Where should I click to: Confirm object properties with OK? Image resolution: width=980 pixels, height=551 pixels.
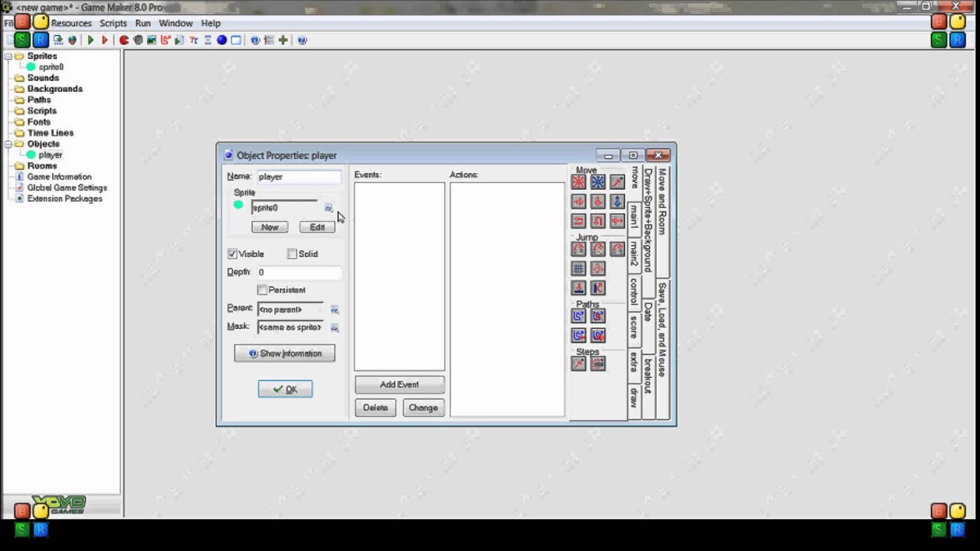click(285, 390)
